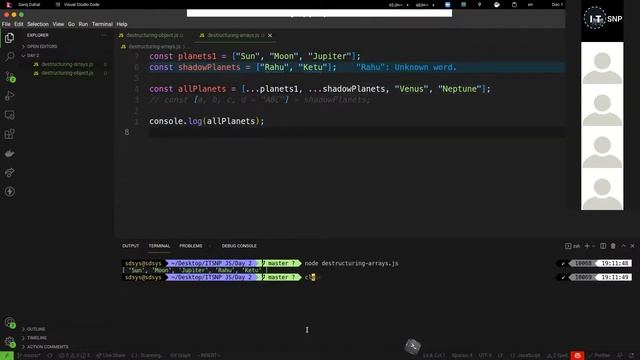Close the destructuring-arrays.js editor tab

click(270, 36)
